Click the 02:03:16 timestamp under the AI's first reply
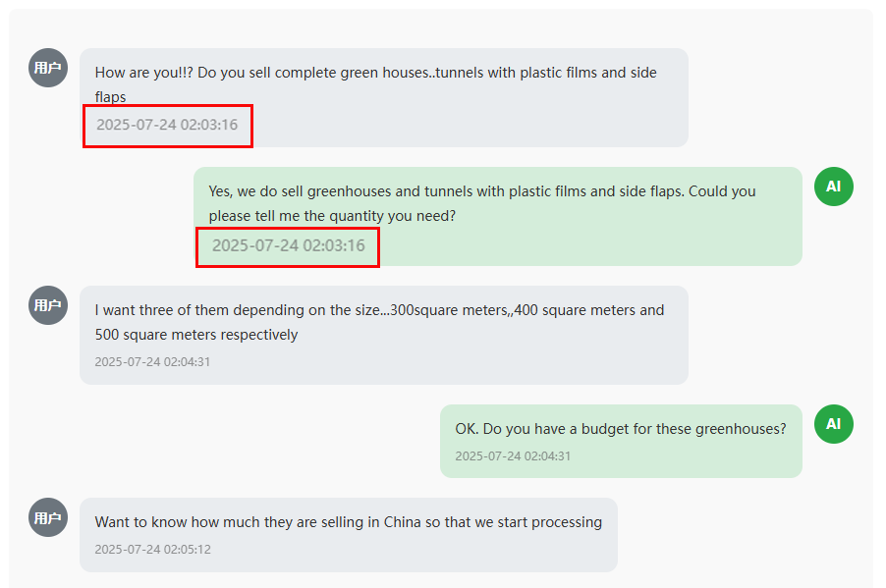This screenshot has height=588, width=886. click(x=288, y=245)
